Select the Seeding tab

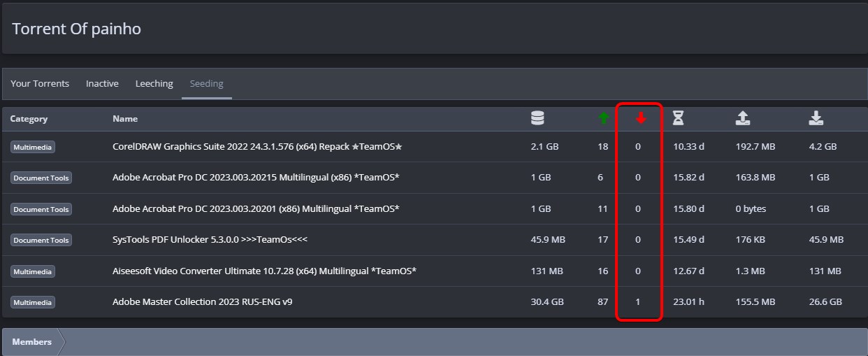point(207,83)
